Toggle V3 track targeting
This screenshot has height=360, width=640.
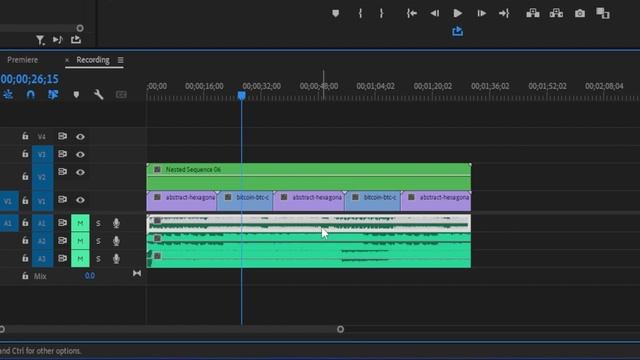[42, 154]
